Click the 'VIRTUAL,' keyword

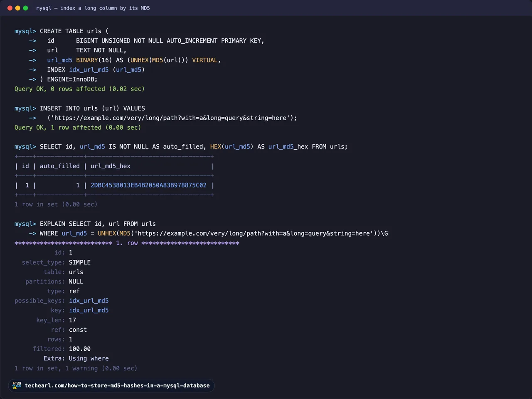point(206,60)
